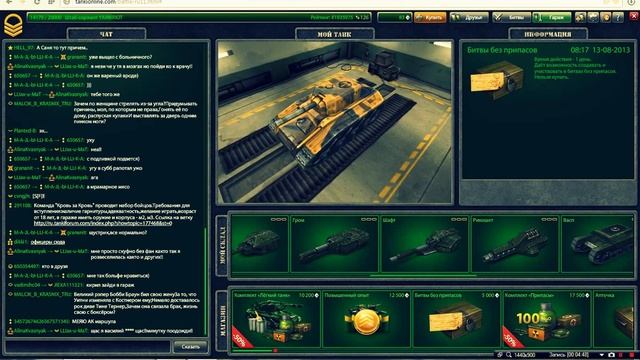Select the ЧАТ panel header
Viewport: 640px width, 360px height.
point(106,34)
